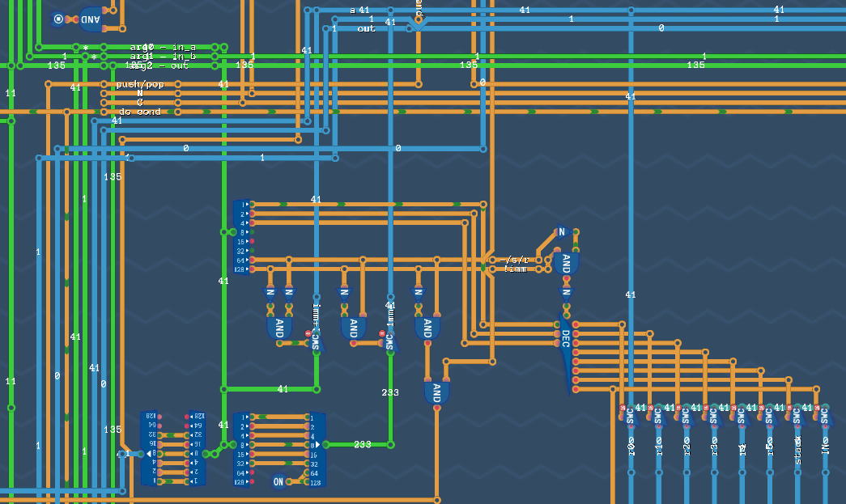Select the ON constant component
This screenshot has height=504, width=846.
(x=278, y=482)
